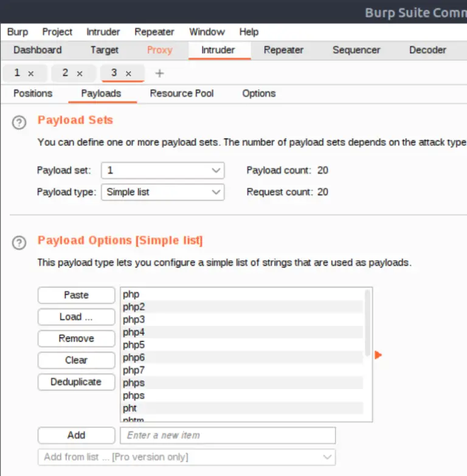Select the 'php3' payload entry
The width and height of the screenshot is (467, 476).
[242, 320]
